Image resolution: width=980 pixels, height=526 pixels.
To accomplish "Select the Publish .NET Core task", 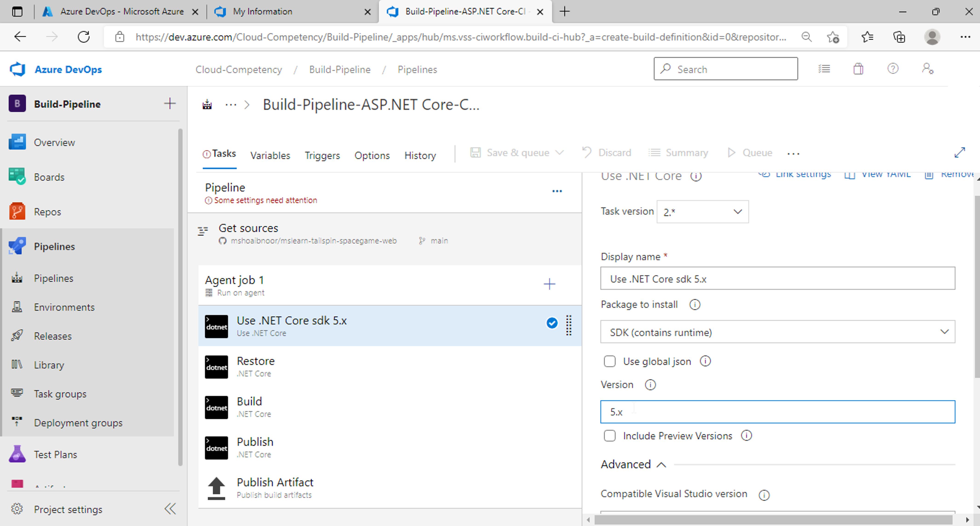I will click(x=390, y=447).
